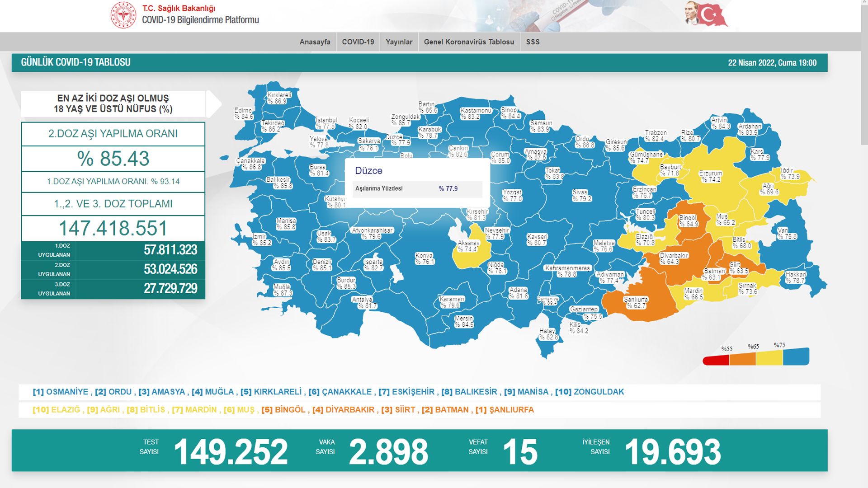The height and width of the screenshot is (488, 868).
Task: Select Hatay province on the map
Action: click(x=548, y=334)
